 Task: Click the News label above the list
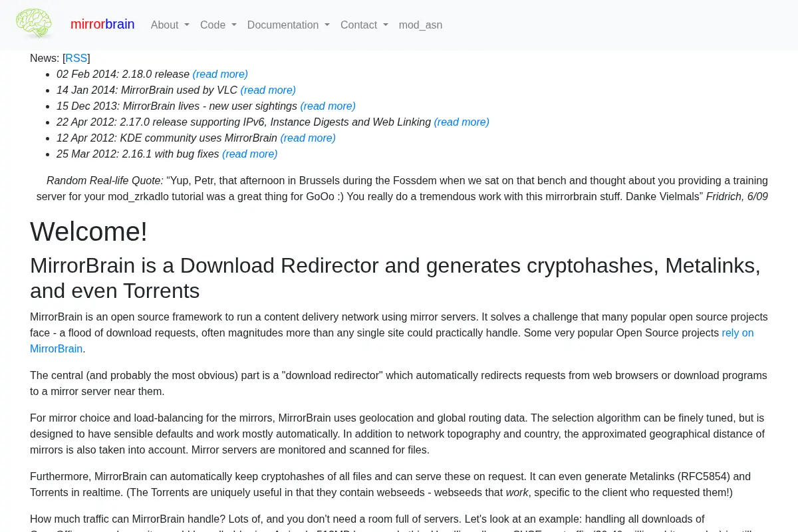coord(45,58)
